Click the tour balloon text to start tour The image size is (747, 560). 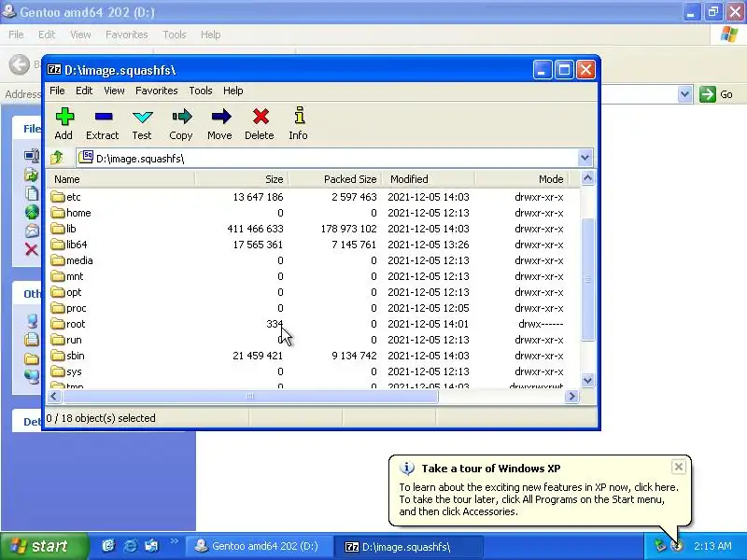coord(539,499)
